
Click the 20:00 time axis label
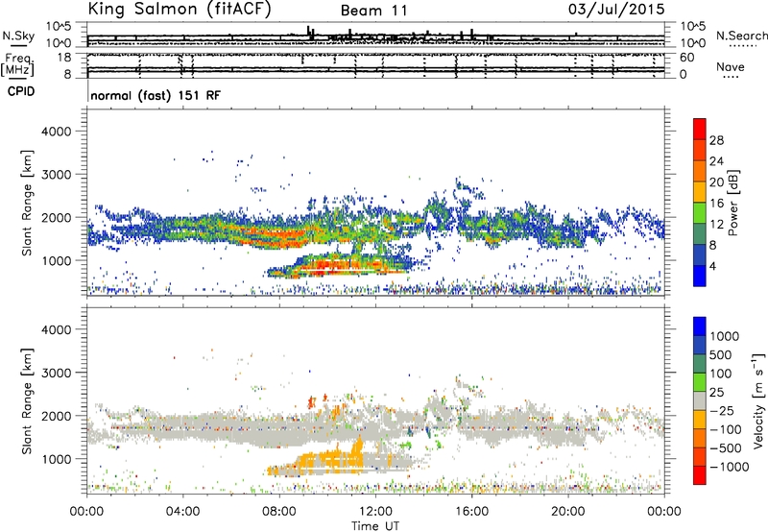(568, 512)
